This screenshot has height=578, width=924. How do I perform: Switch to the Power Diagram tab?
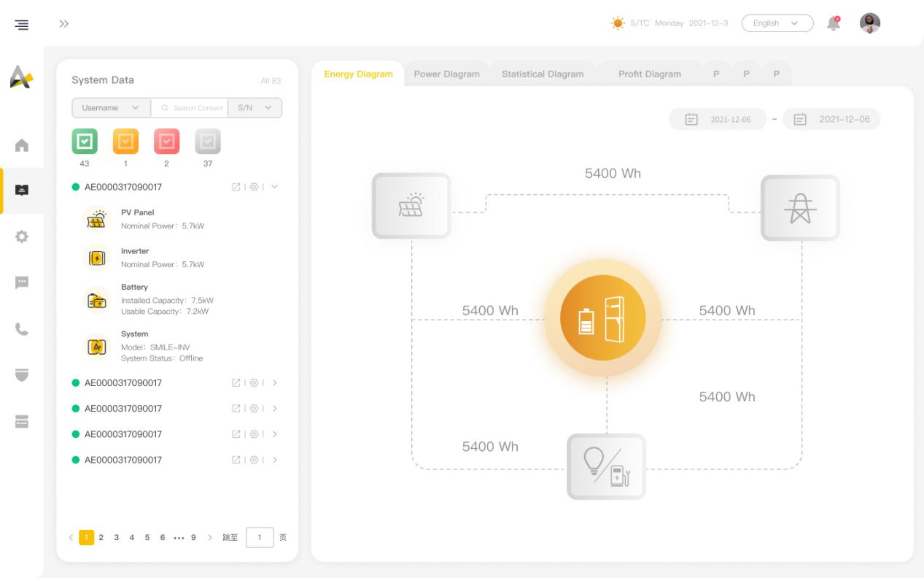[446, 74]
